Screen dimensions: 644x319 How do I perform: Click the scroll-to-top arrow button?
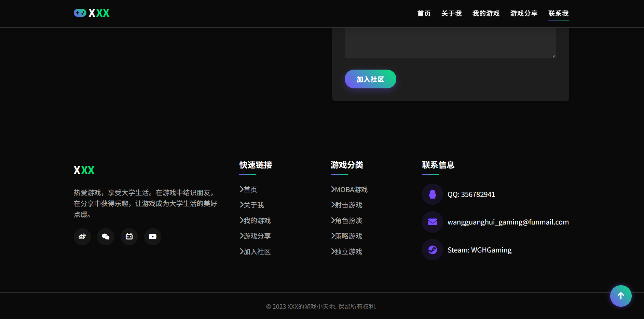[x=621, y=296]
